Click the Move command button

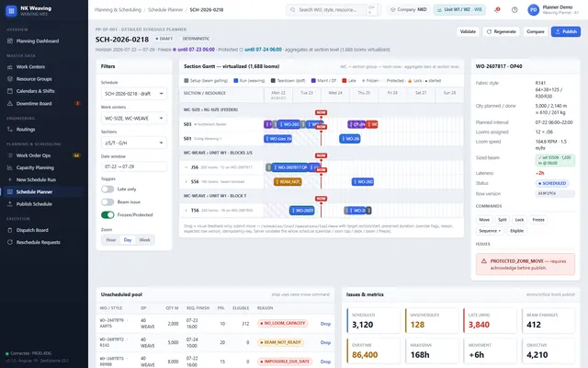point(484,220)
